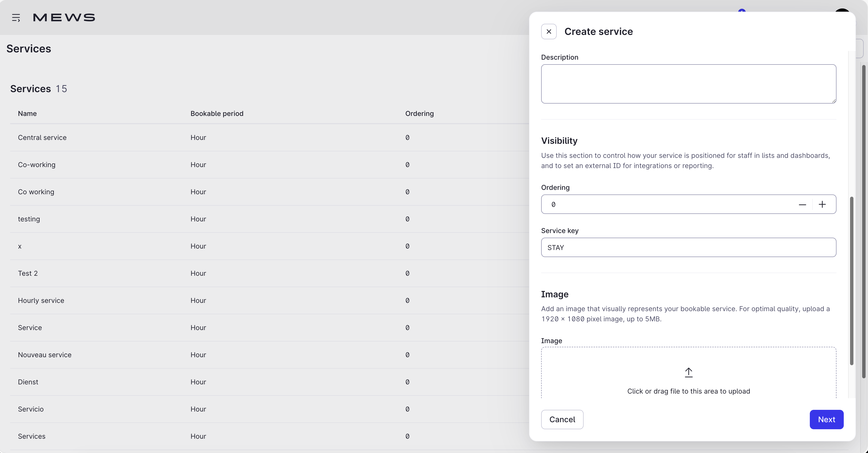Click the Services 15 list heading
The height and width of the screenshot is (453, 868).
(x=38, y=89)
